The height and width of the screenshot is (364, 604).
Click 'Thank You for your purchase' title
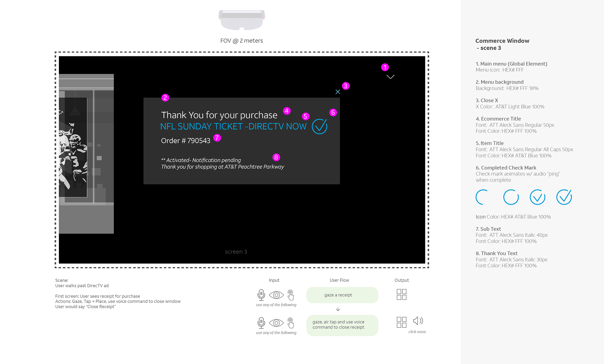219,115
